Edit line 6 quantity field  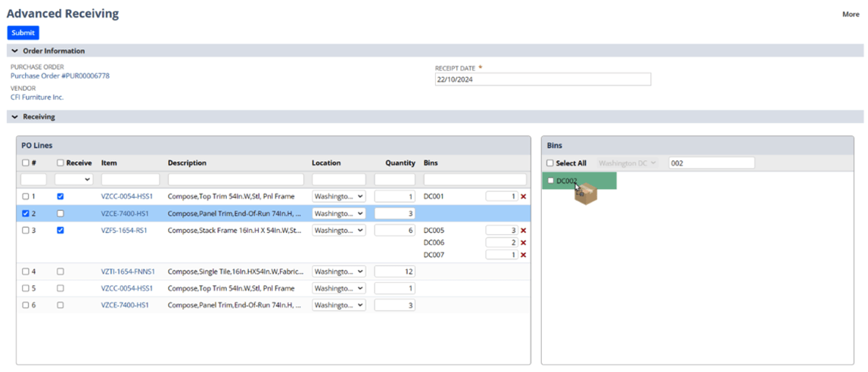click(395, 305)
